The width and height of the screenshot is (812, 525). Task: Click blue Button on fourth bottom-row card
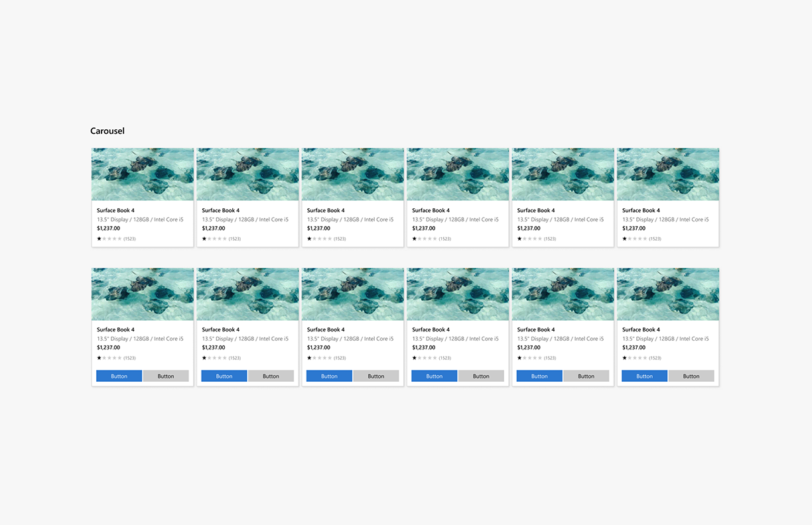click(x=435, y=376)
